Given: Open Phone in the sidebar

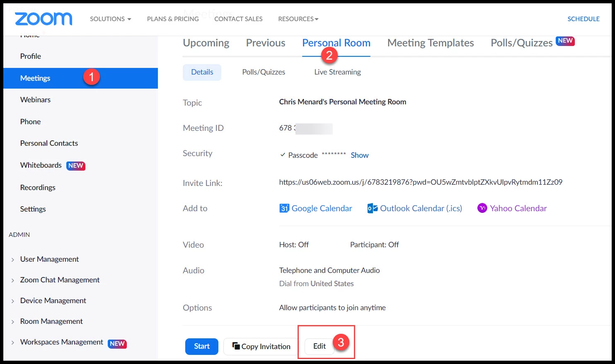Looking at the screenshot, I should (x=30, y=122).
